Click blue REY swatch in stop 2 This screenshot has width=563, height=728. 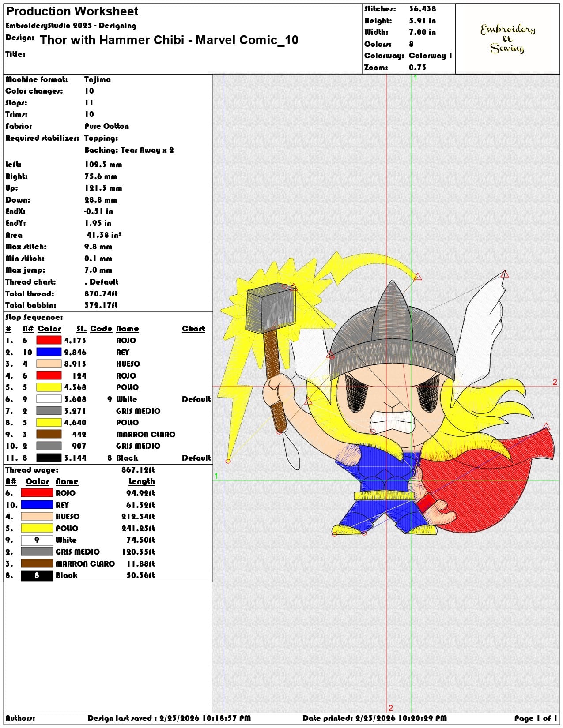(x=49, y=352)
